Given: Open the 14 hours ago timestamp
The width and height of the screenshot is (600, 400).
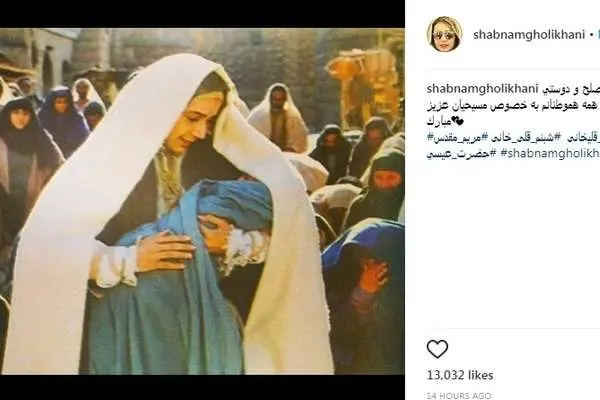Looking at the screenshot, I should tap(459, 395).
